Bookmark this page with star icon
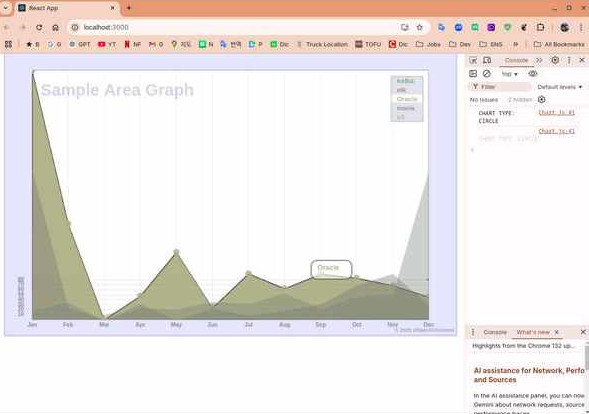 point(420,27)
